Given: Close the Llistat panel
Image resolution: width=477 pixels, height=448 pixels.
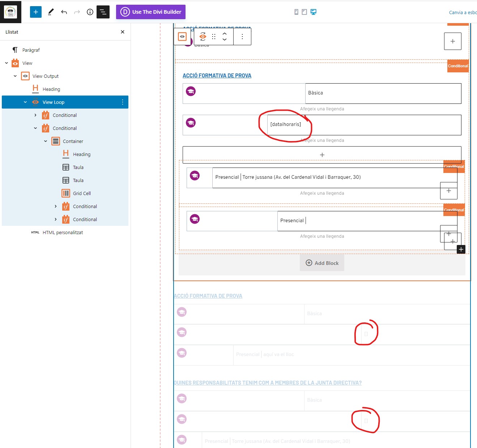Looking at the screenshot, I should pos(123,32).
